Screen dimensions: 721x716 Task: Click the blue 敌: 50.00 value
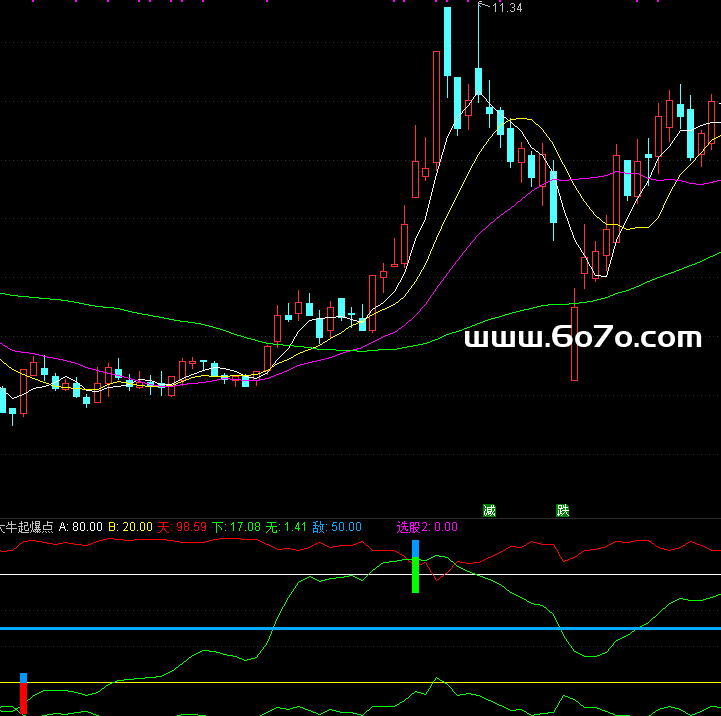337,526
